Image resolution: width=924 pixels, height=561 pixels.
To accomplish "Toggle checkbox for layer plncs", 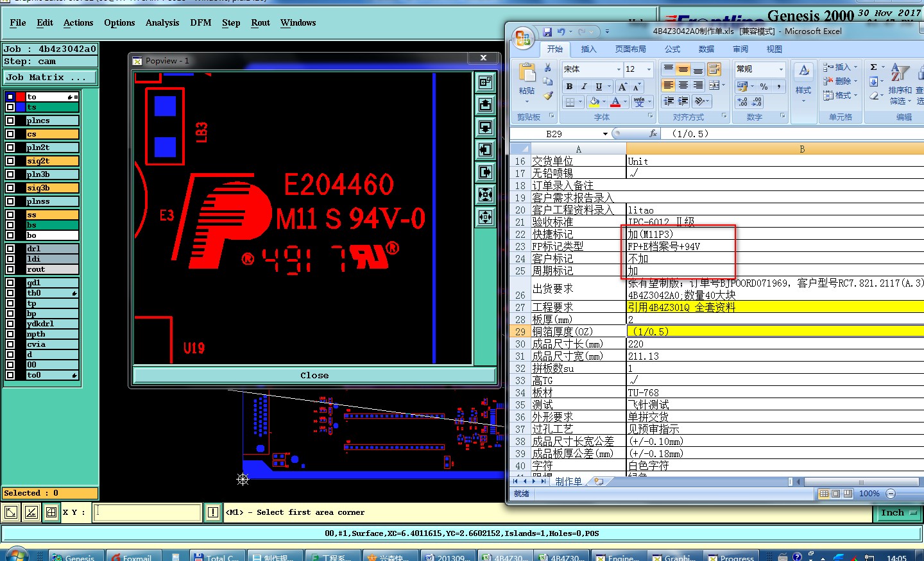I will [x=10, y=121].
